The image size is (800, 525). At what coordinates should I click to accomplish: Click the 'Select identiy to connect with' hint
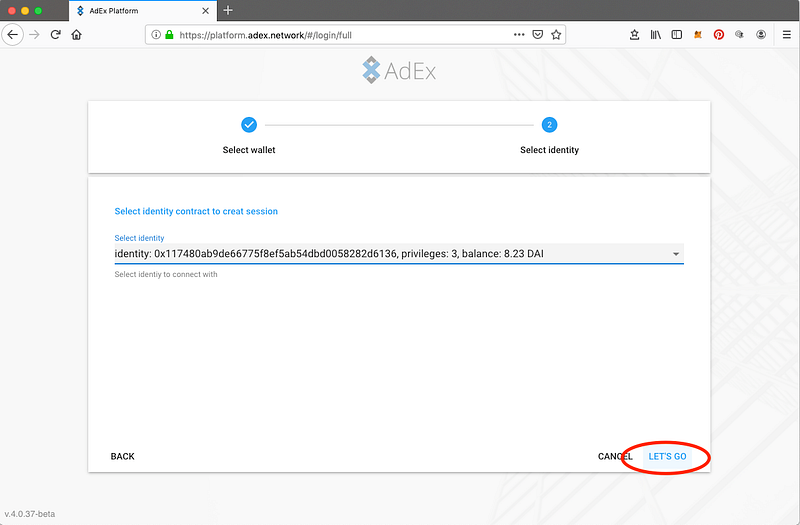coord(166,274)
